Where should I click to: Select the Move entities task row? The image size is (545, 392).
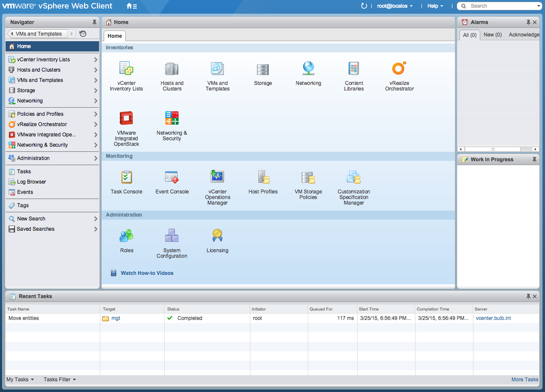coord(272,318)
